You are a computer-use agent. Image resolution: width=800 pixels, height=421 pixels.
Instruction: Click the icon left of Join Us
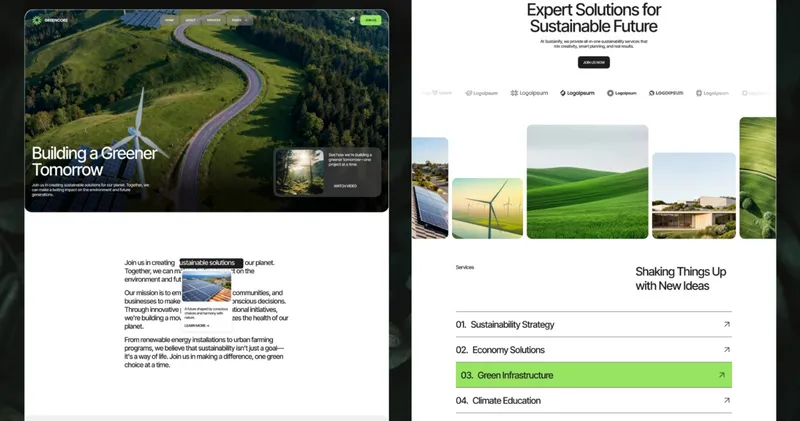[352, 20]
